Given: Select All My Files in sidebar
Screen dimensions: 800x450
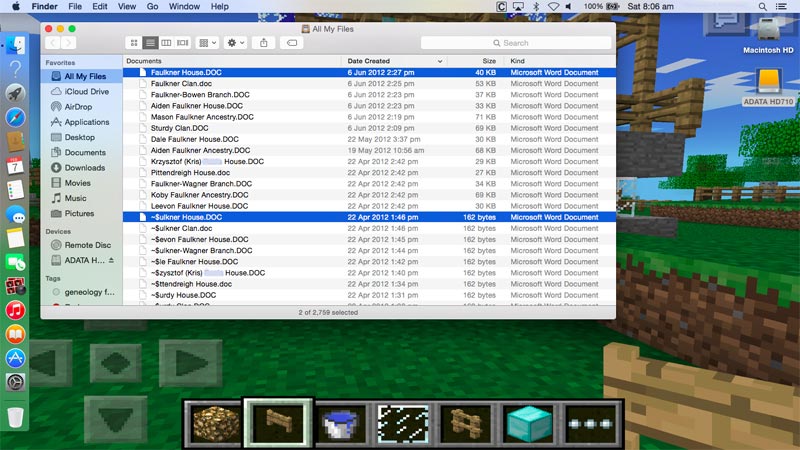Looking at the screenshot, I should point(81,76).
